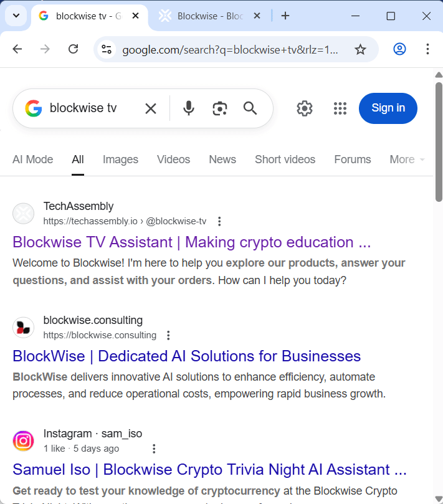Switch to the Images search tab

click(120, 159)
